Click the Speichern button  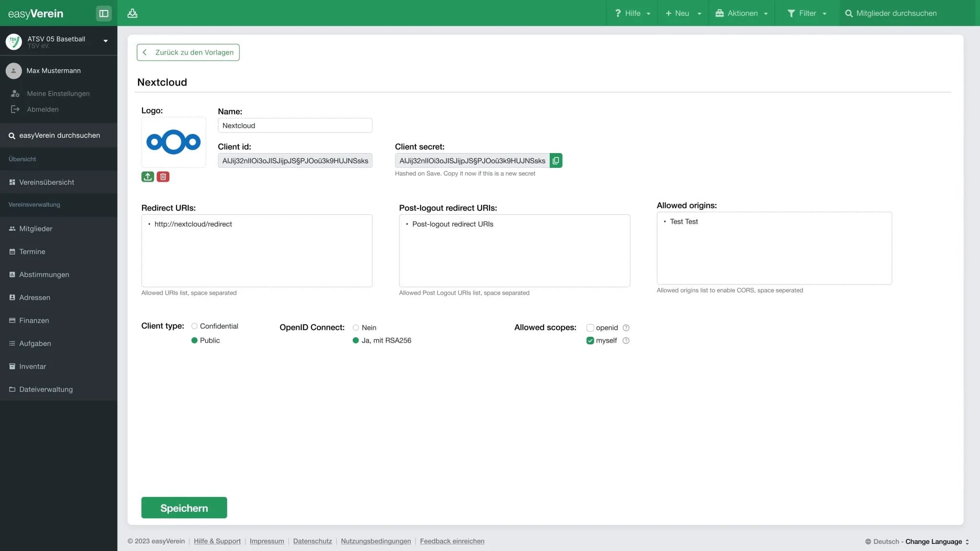[x=184, y=508]
